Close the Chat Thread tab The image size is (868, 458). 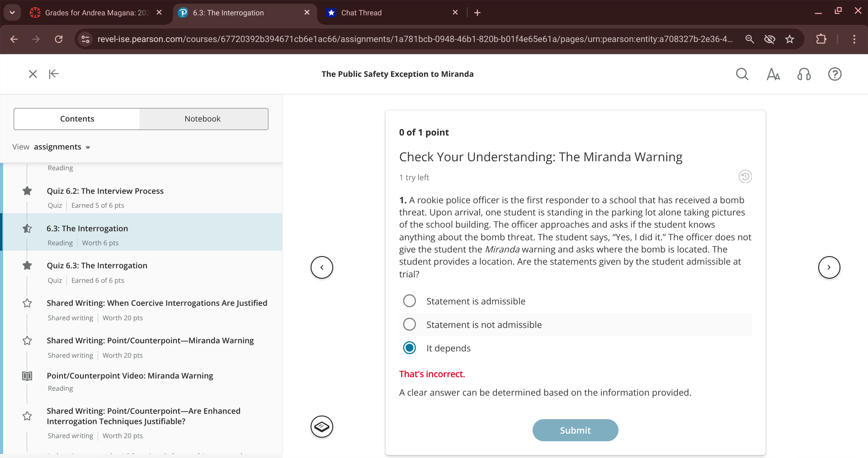tap(455, 13)
